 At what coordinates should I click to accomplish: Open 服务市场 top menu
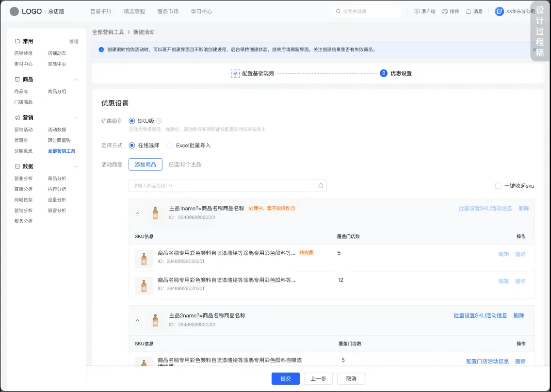[168, 11]
